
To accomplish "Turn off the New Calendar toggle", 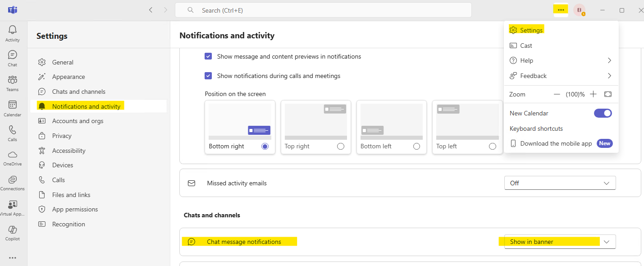I will coord(603,113).
